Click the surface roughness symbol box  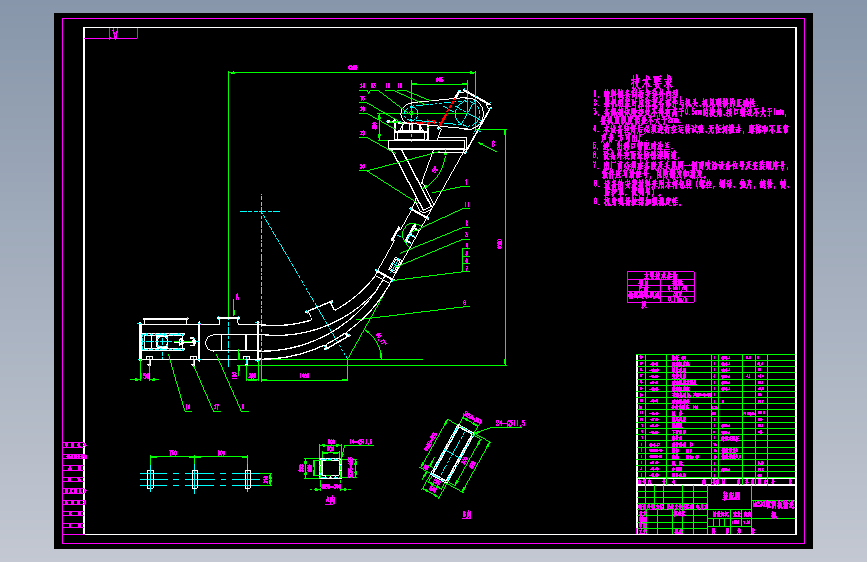click(111, 33)
